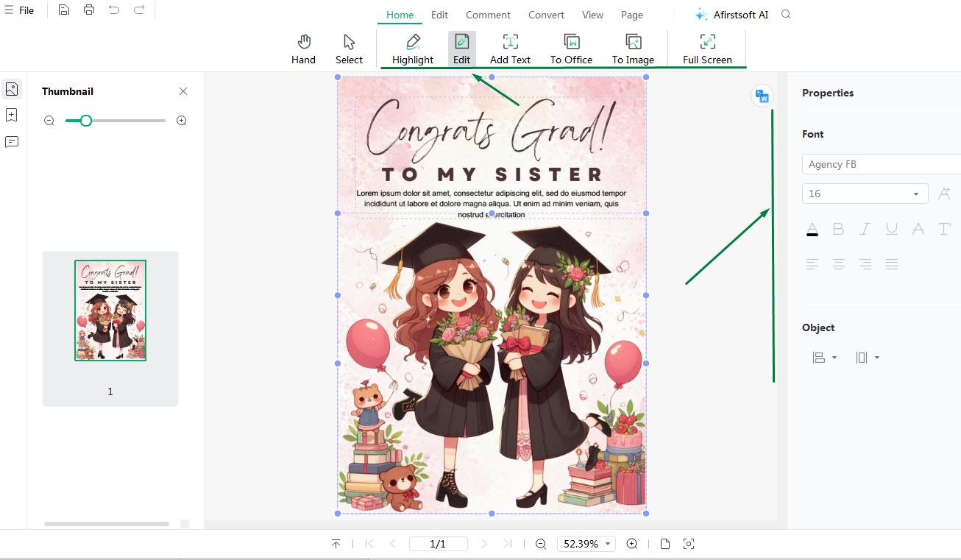
Task: Launch Afirstsoft AI assistant
Action: coord(732,15)
